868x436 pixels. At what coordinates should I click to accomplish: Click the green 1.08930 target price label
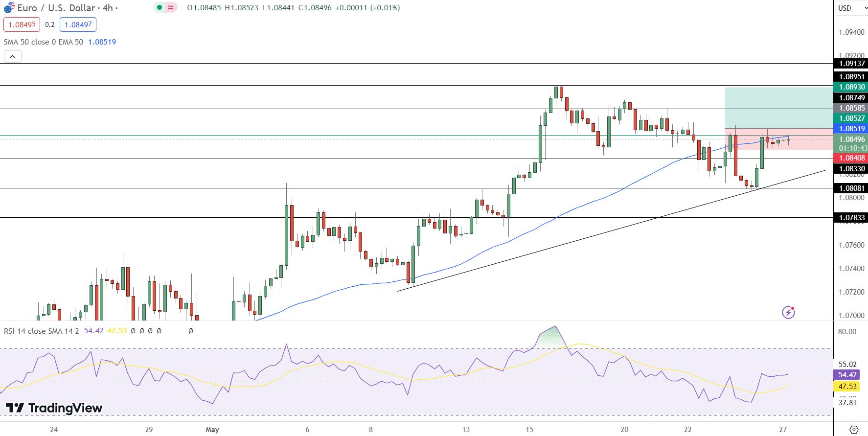coord(851,87)
